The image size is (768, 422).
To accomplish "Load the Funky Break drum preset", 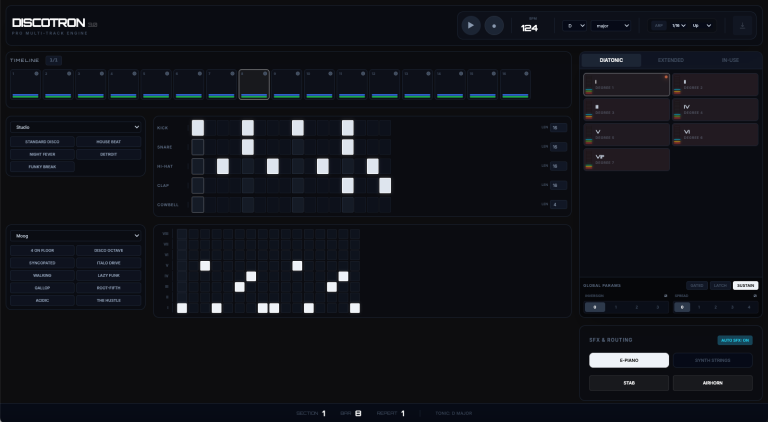I will tap(43, 166).
